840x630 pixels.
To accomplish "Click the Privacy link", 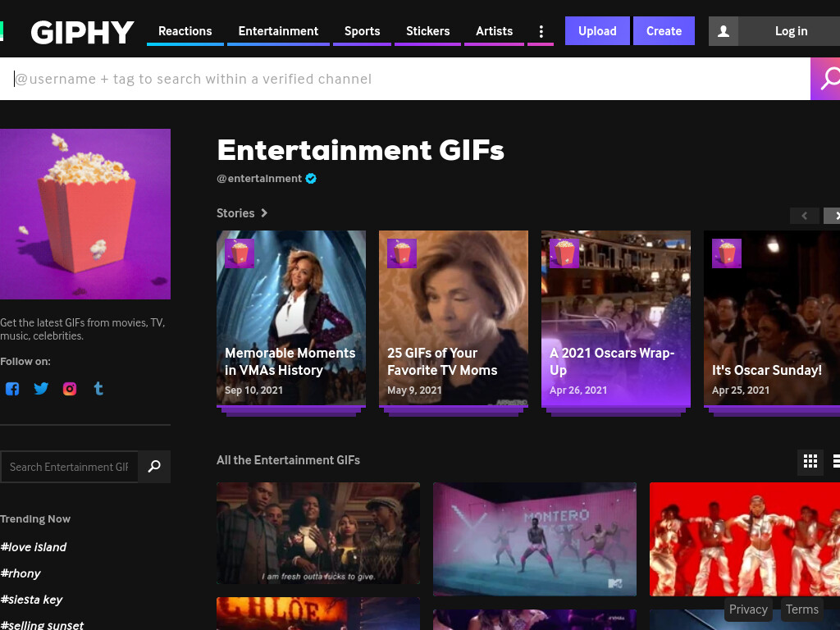I will tap(748, 609).
